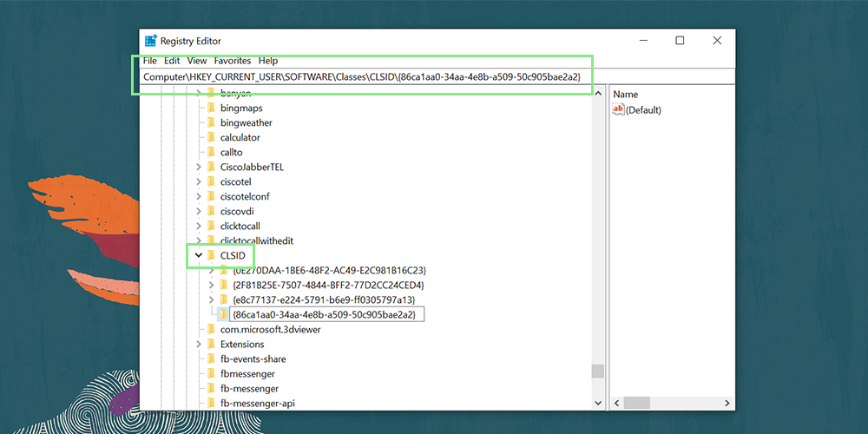Click the values pane left scroll arrow
Viewport: 868px width, 434px height.
click(x=616, y=403)
